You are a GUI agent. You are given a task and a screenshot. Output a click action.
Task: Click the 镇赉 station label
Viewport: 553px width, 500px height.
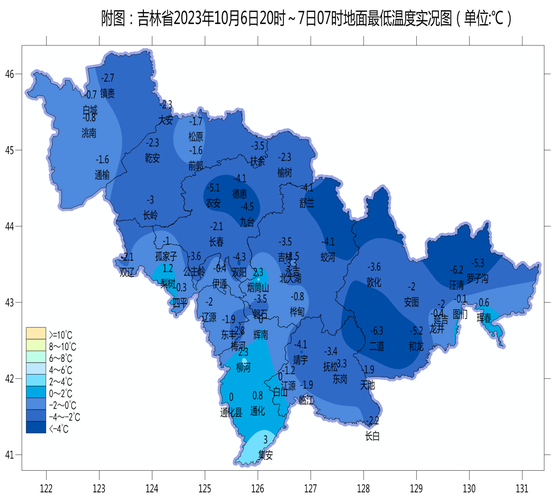[x=108, y=93]
